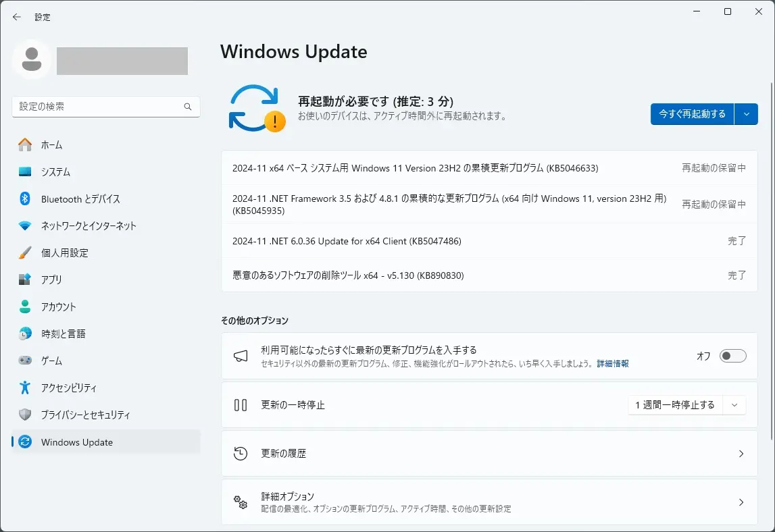This screenshot has height=532, width=775.
Task: Click the 今すぐ再起動する button
Action: pyautogui.click(x=691, y=114)
